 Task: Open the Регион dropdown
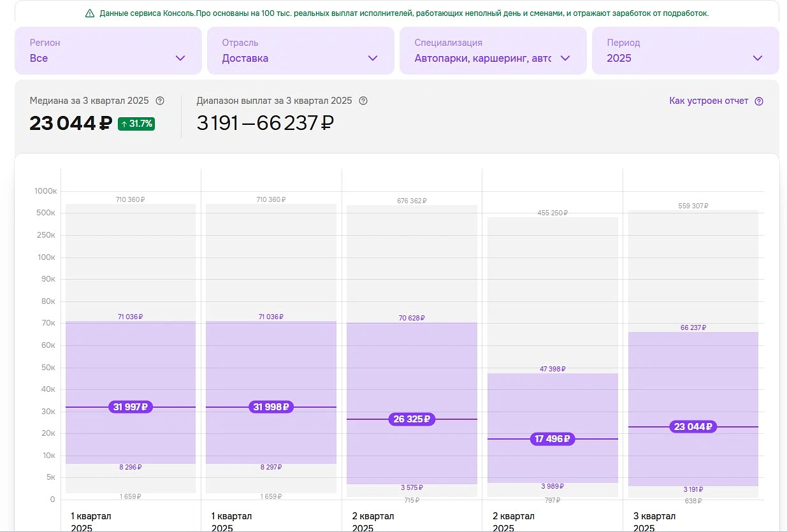click(108, 51)
